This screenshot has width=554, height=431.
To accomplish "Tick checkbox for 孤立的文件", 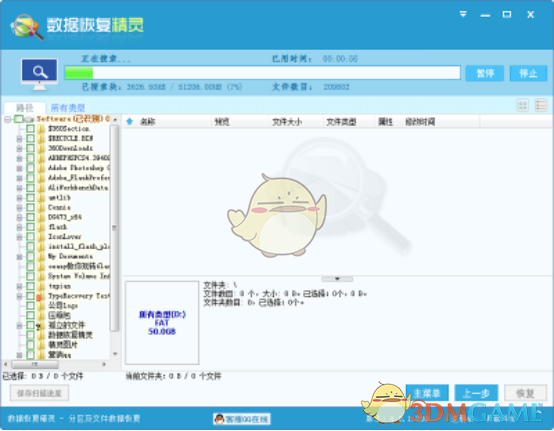I will [x=30, y=325].
